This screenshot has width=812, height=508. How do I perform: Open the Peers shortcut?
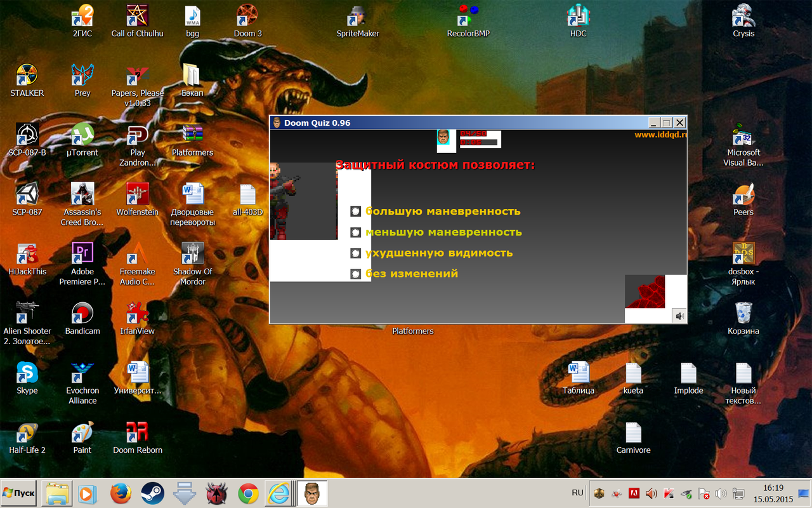743,200
